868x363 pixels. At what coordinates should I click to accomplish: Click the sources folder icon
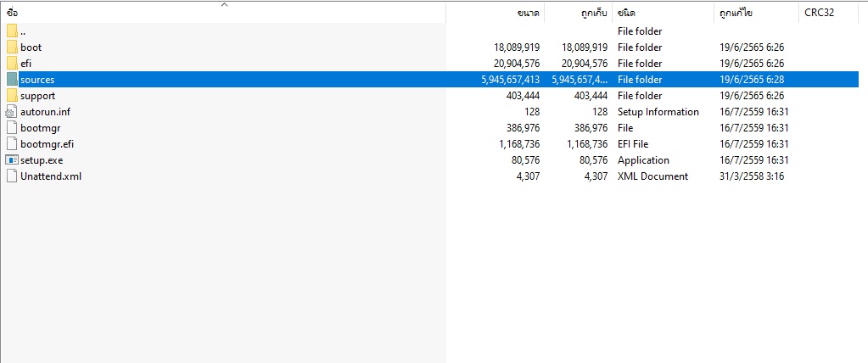(11, 80)
